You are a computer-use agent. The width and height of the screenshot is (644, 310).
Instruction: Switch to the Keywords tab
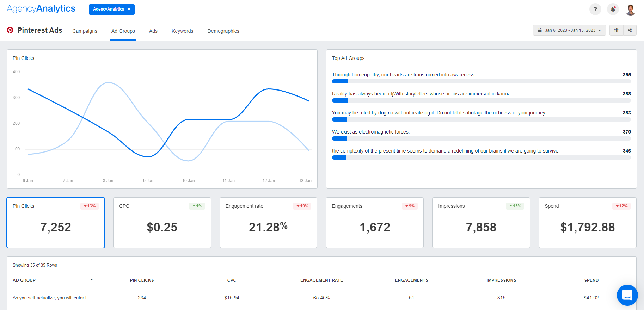coord(182,31)
